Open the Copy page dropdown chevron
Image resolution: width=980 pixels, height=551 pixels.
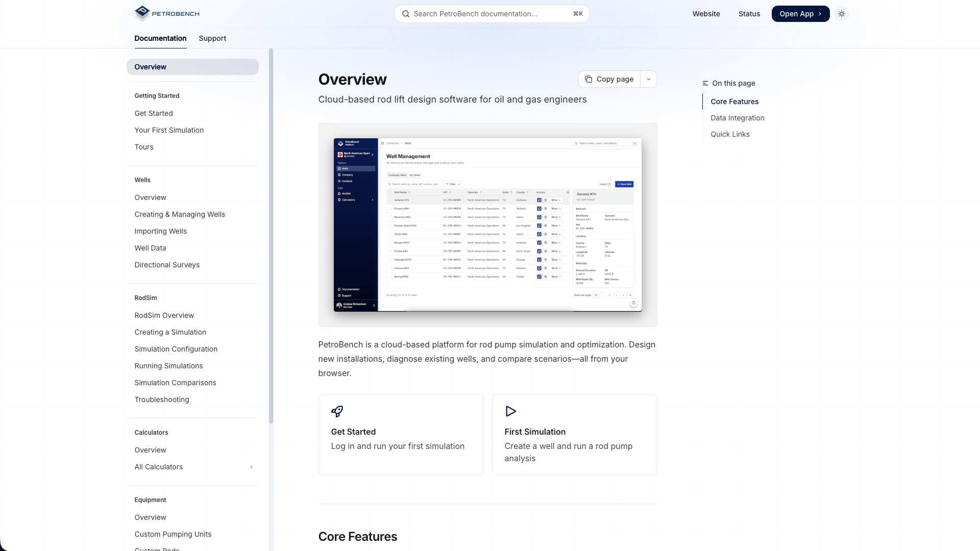click(649, 79)
